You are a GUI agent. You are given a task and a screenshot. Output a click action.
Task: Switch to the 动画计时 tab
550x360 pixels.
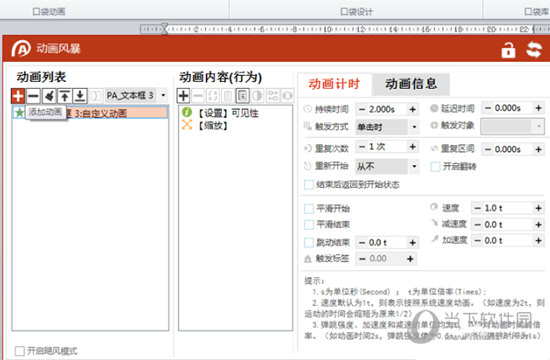tap(334, 84)
